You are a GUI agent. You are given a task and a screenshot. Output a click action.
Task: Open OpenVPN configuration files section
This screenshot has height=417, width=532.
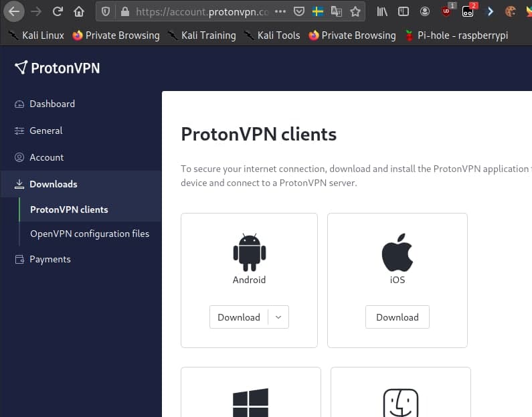coord(90,234)
